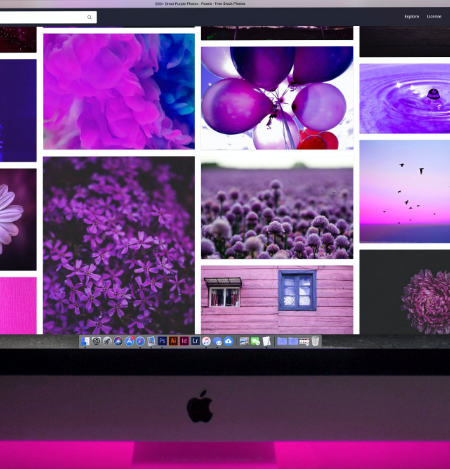Open the pink and blue smoke photo

point(119,91)
